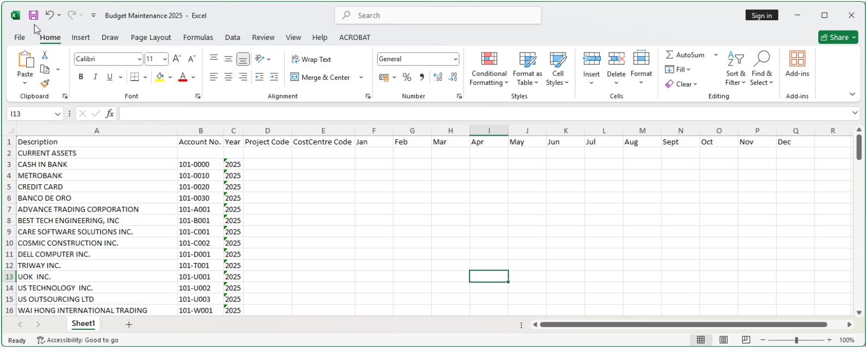Toggle Wrap Text
The width and height of the screenshot is (868, 350).
pyautogui.click(x=311, y=59)
